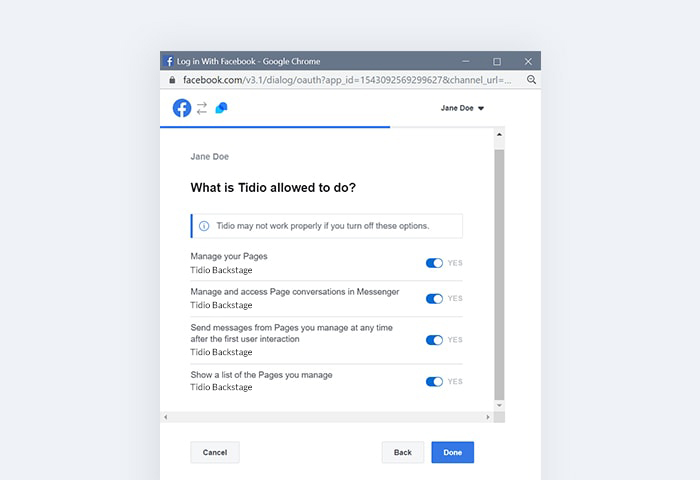Disable Send messages from Pages permission

434,340
